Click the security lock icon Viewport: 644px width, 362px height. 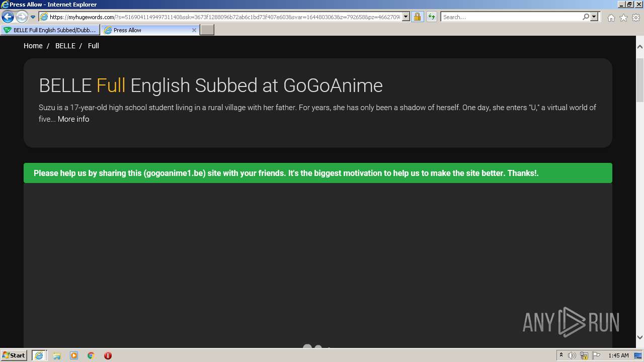tap(417, 17)
